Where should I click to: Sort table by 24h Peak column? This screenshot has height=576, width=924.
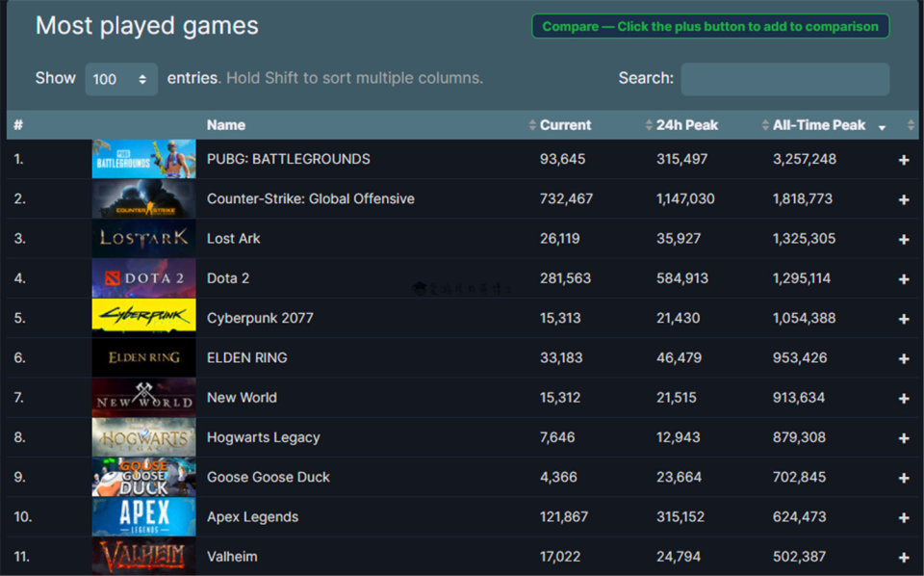click(x=686, y=125)
